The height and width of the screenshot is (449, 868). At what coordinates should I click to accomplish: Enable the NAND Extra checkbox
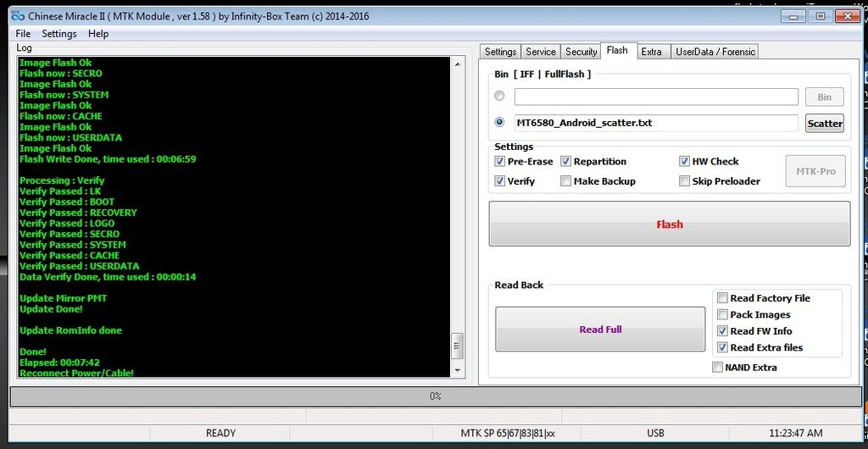718,368
